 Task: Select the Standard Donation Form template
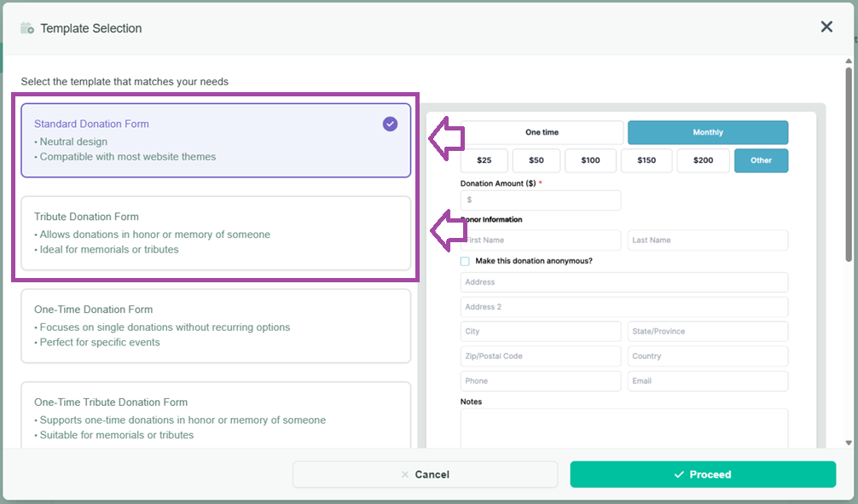215,140
